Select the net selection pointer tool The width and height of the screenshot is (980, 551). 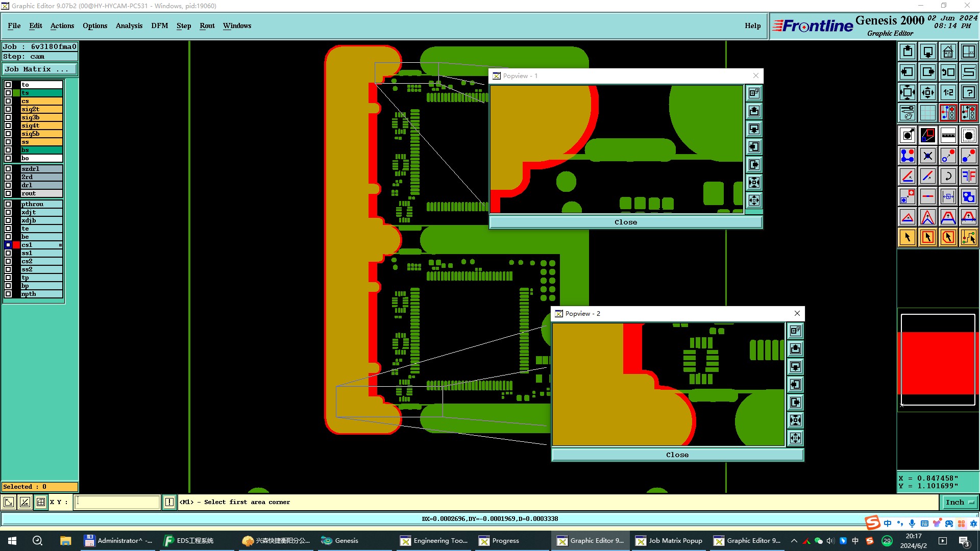[968, 237]
